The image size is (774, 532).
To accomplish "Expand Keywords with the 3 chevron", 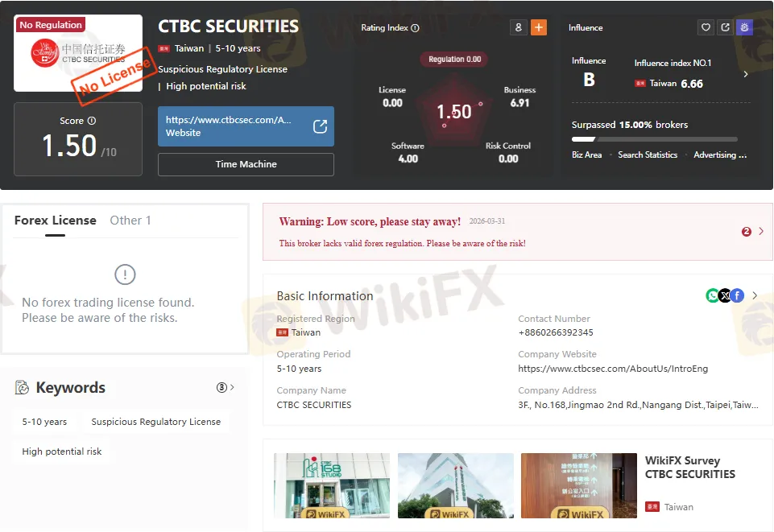I will (226, 388).
